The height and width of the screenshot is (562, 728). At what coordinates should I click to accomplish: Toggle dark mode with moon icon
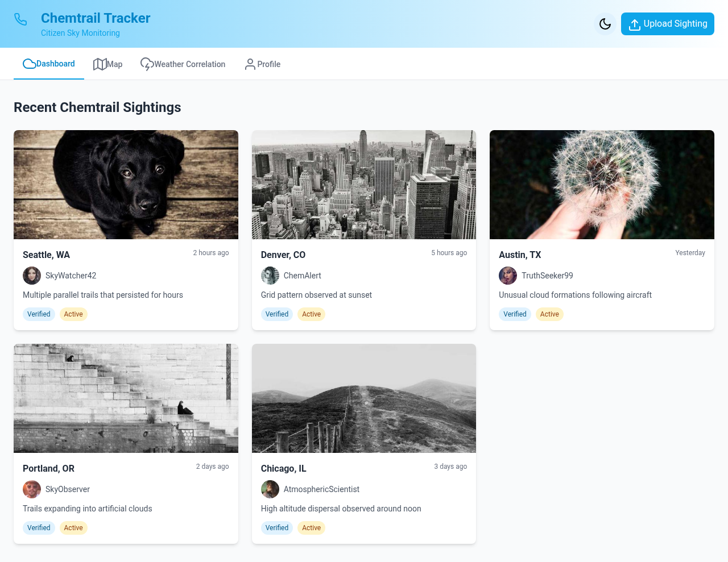pyautogui.click(x=605, y=24)
